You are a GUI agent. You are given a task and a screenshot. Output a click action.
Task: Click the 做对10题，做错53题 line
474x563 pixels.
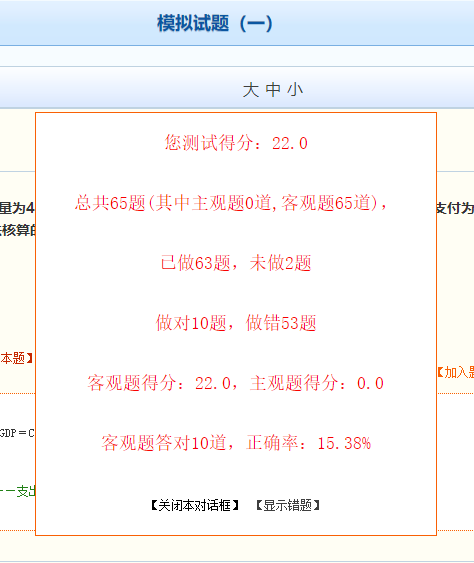click(236, 322)
